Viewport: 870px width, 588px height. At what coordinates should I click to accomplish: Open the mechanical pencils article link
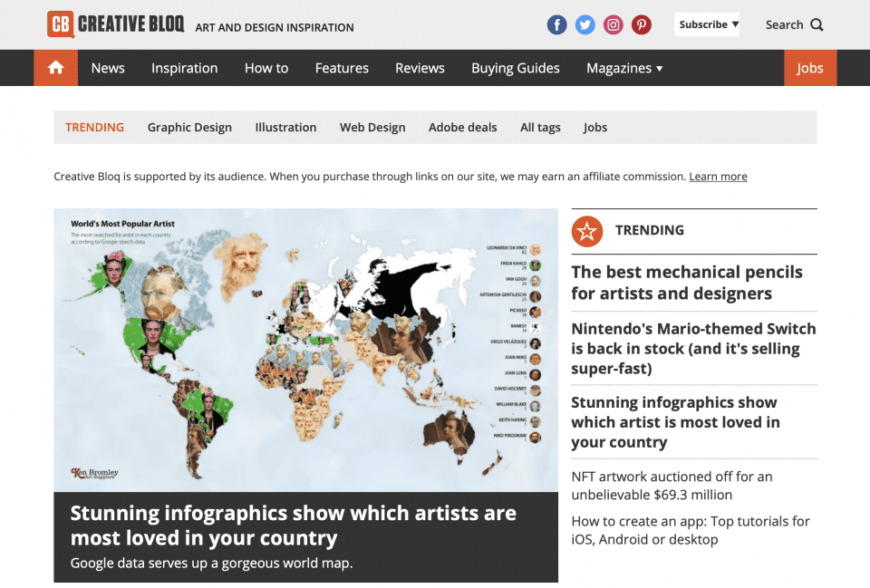tap(686, 283)
